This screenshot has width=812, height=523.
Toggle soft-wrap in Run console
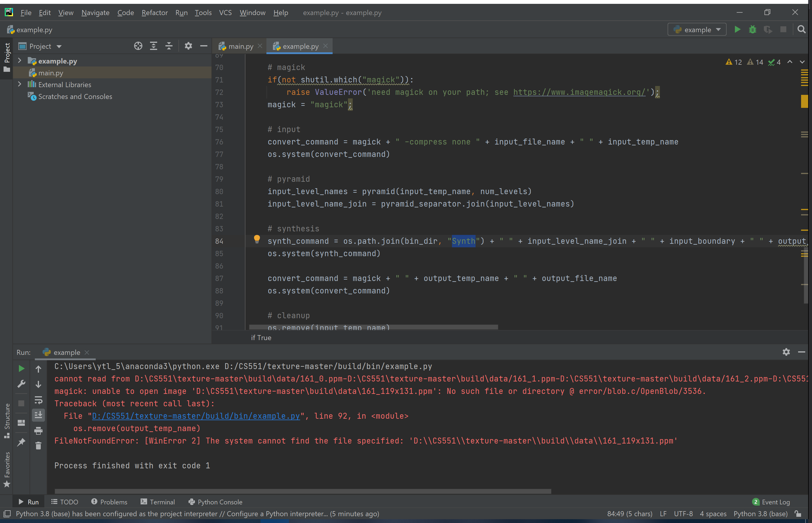click(38, 400)
